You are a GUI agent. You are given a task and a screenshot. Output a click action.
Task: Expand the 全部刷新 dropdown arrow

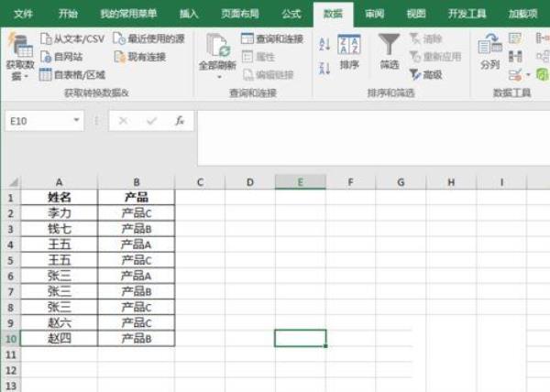click(x=219, y=77)
